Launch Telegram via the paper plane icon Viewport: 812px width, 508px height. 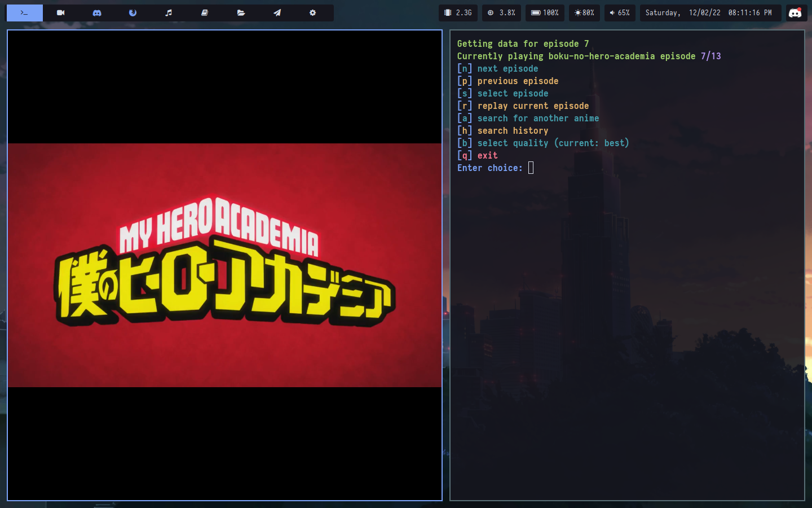point(277,12)
